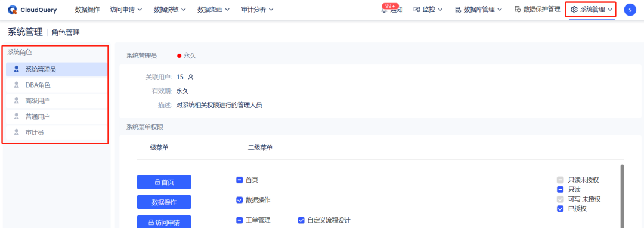Click the 访问申请 first-level menu button
This screenshot has width=644, height=228.
(x=164, y=222)
